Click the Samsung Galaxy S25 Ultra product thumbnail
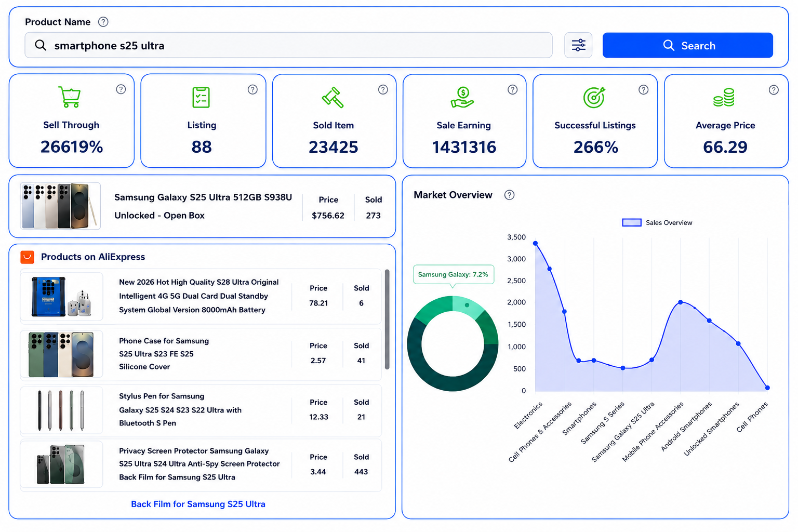Image resolution: width=798 pixels, height=532 pixels. pos(60,206)
